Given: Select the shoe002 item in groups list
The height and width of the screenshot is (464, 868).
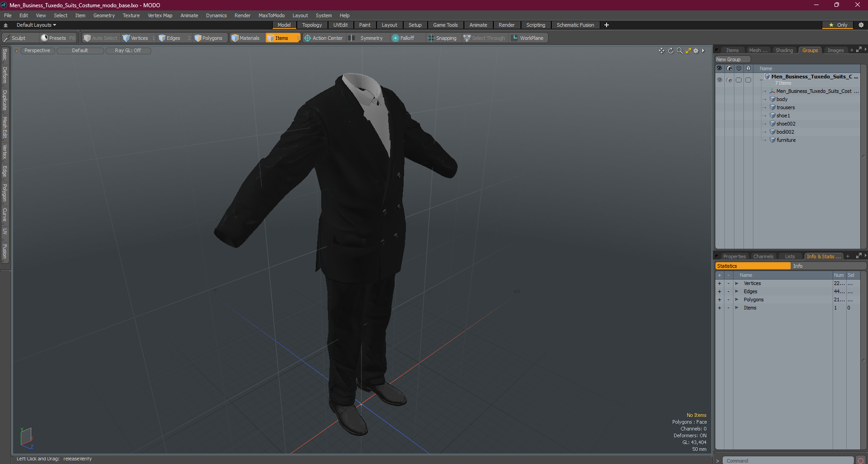Looking at the screenshot, I should (786, 124).
